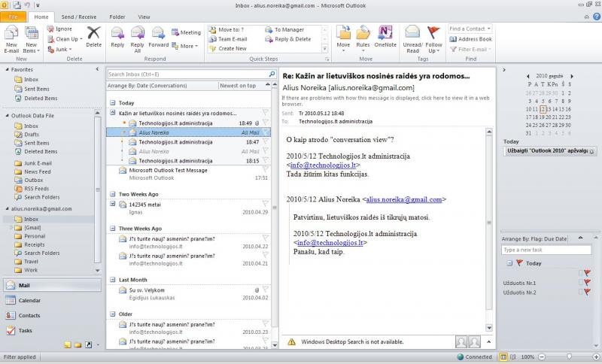Collapse the Kažin ar lietuviškos conversation
Screen dimensions: 602x364
click(112, 113)
